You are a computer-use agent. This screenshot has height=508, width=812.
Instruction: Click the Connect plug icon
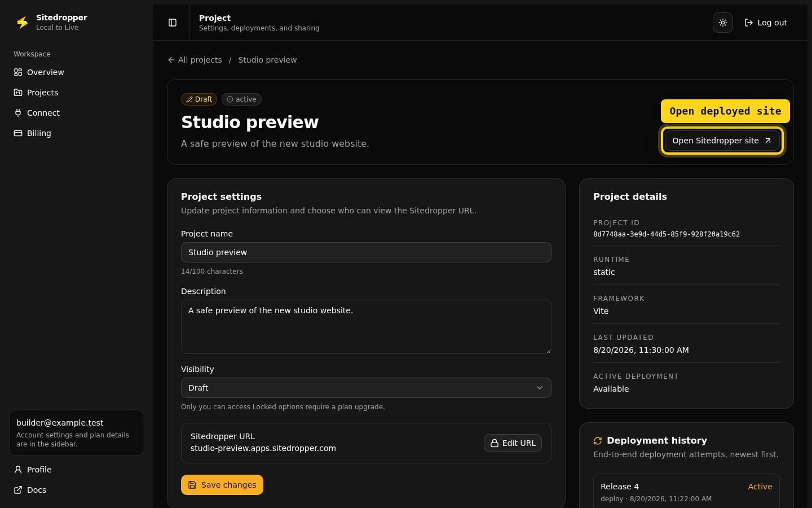click(18, 113)
